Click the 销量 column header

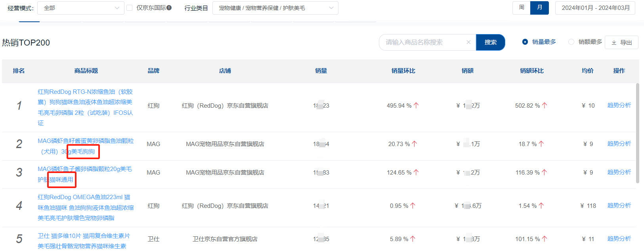click(321, 71)
